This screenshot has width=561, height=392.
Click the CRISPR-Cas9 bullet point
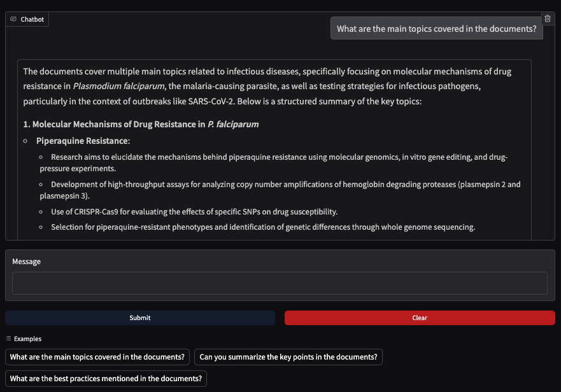pyautogui.click(x=194, y=211)
